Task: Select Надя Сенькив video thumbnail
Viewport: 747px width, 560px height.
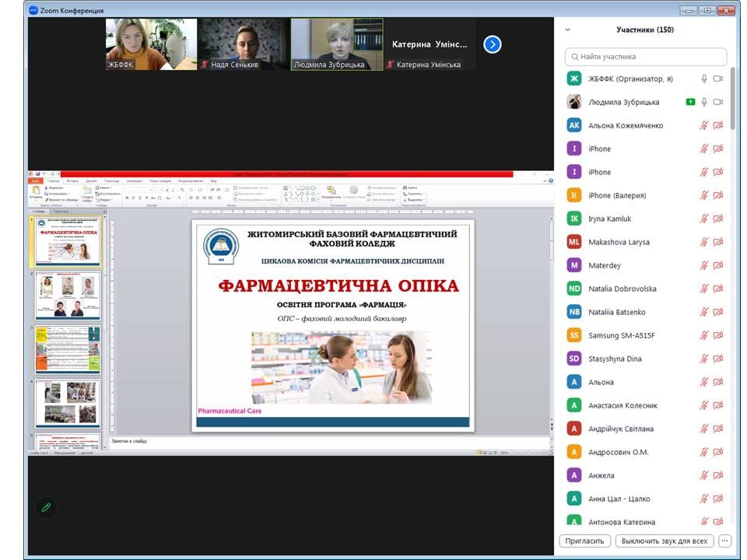Action: click(243, 44)
